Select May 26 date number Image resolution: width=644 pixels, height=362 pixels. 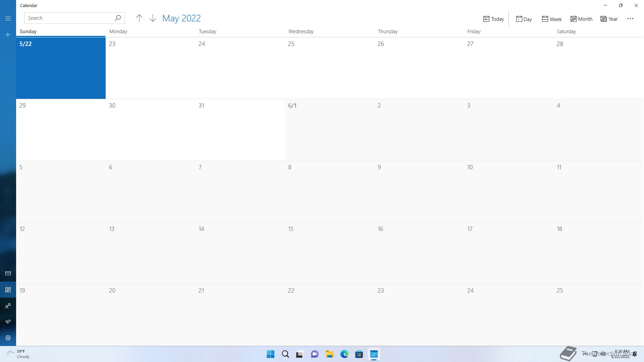(381, 44)
